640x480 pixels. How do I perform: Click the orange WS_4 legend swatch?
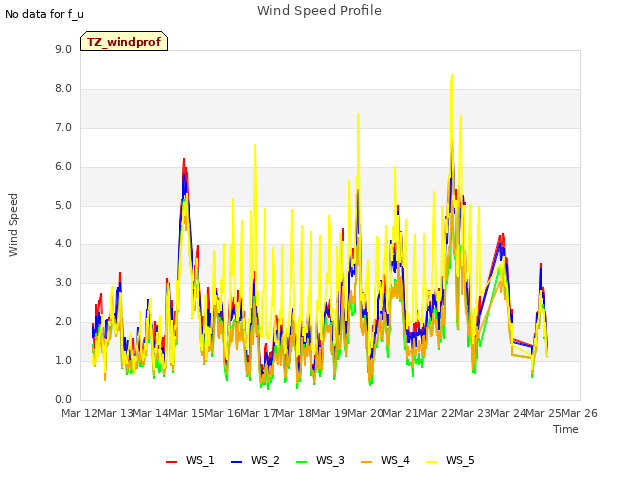(367, 462)
